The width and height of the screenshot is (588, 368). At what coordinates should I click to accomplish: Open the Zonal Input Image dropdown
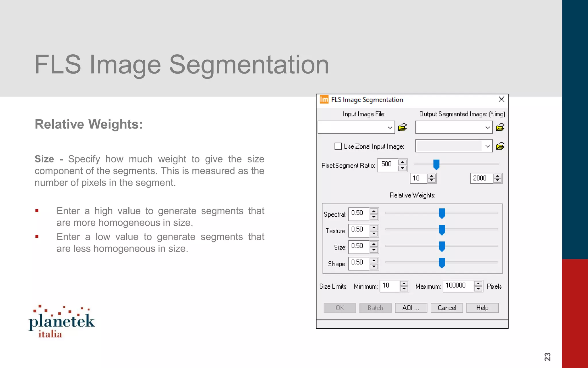488,146
